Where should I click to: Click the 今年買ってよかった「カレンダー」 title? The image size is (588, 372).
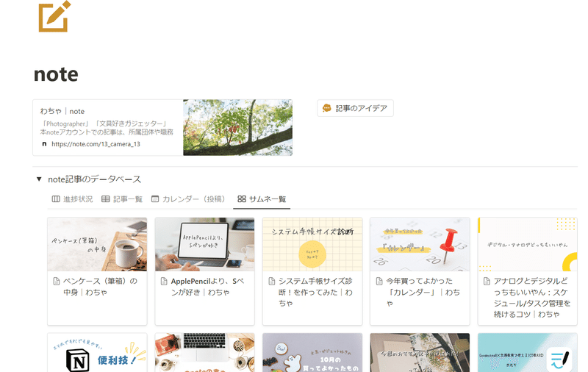point(423,292)
